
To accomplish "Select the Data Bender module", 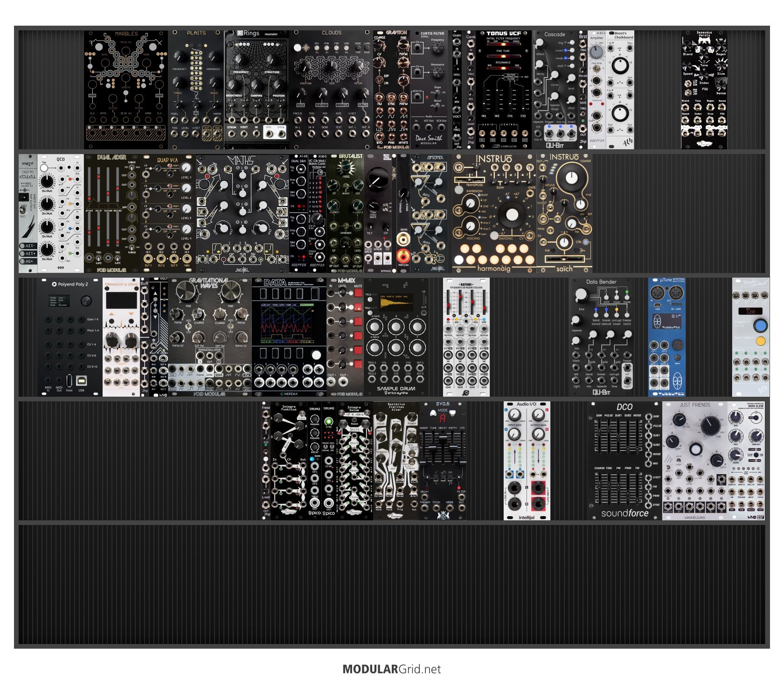I will click(x=602, y=337).
